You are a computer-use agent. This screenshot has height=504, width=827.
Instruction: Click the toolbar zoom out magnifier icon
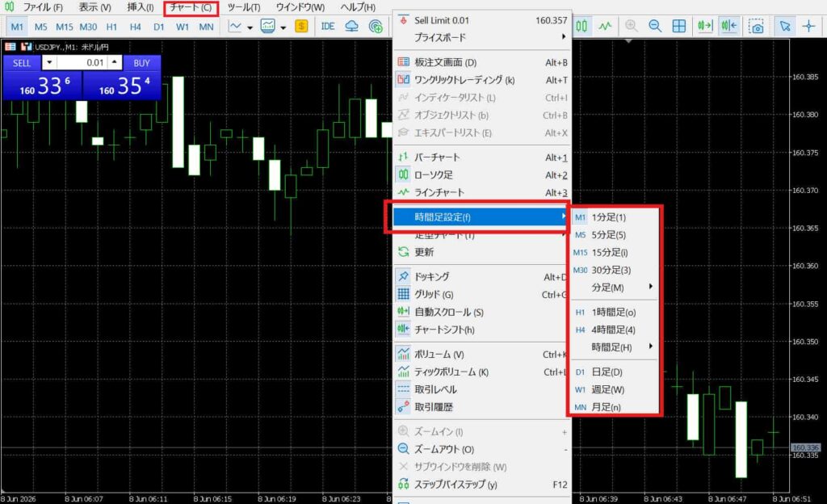655,26
